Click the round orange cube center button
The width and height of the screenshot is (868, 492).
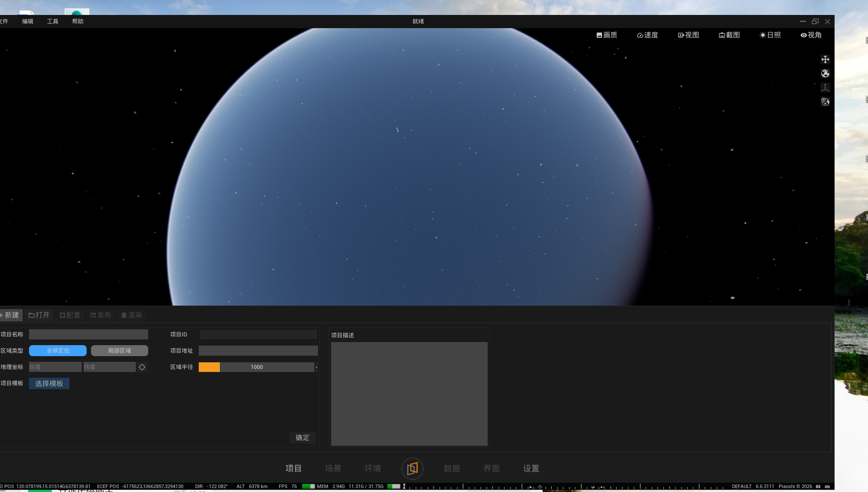(412, 469)
